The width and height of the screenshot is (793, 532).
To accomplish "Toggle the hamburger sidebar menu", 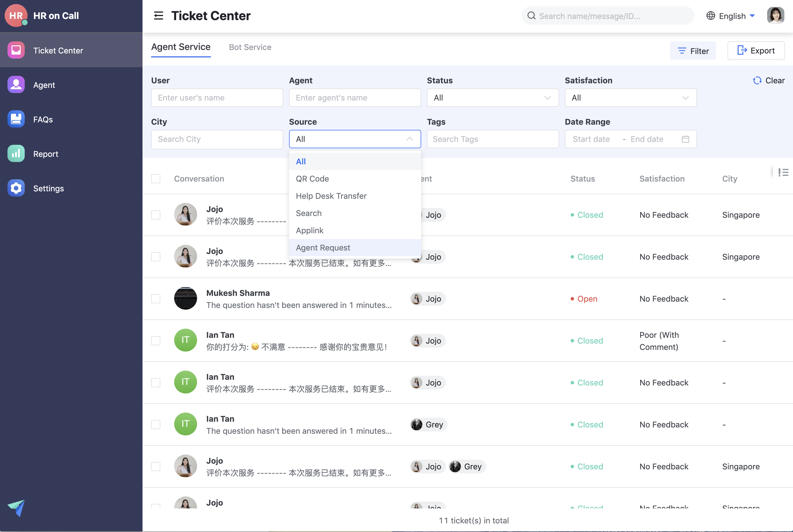I will tap(159, 16).
